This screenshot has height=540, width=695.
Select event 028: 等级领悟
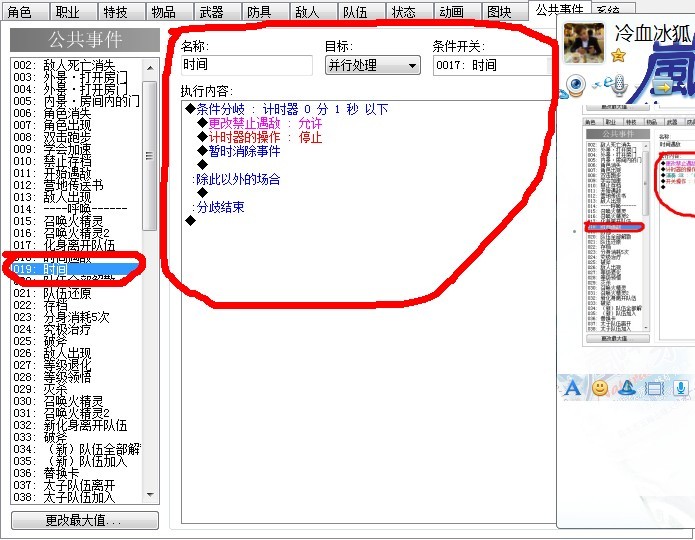point(77,377)
